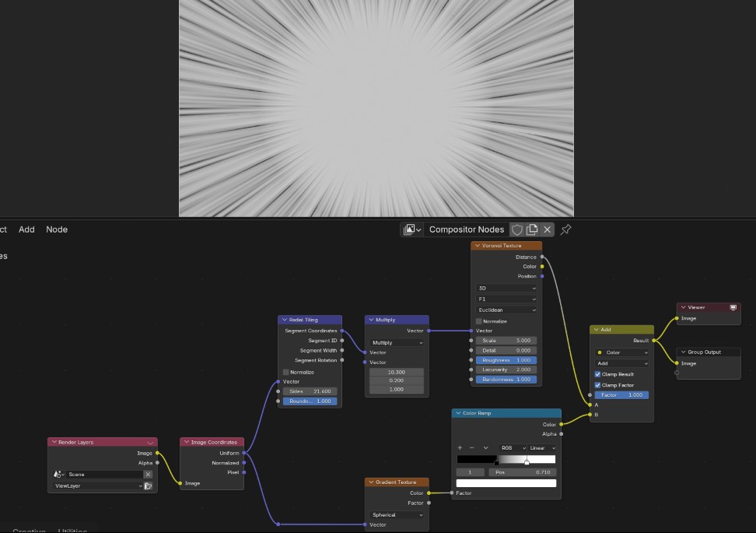Open Color Ramp tools chevron menu
Screen dimensions: 756x533
click(x=485, y=448)
